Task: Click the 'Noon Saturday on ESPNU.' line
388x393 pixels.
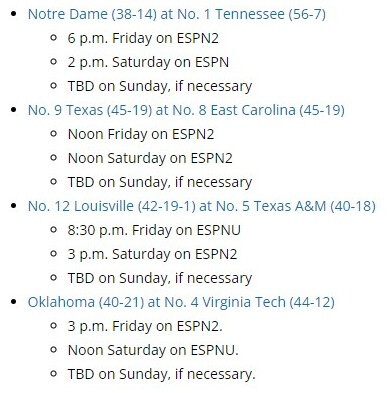Action: coord(153,350)
